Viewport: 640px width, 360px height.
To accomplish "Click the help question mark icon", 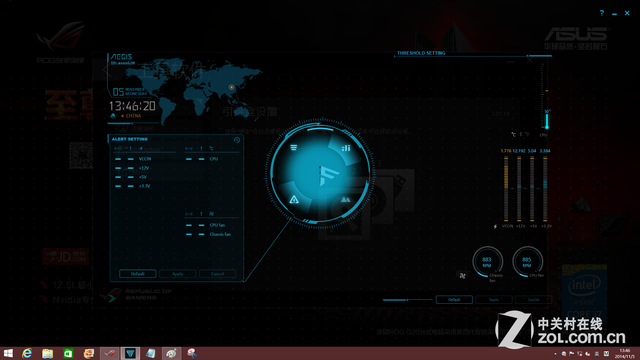I will (x=602, y=13).
